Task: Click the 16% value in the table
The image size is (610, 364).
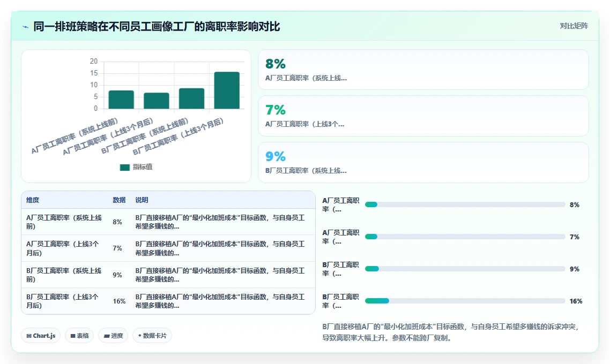Action: click(x=119, y=301)
